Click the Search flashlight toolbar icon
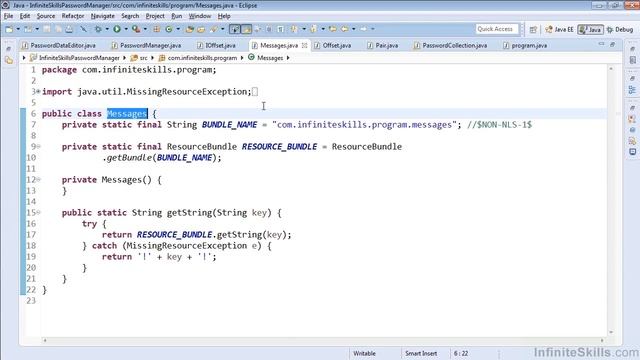Screen dimensions: 640x360 (213, 29)
